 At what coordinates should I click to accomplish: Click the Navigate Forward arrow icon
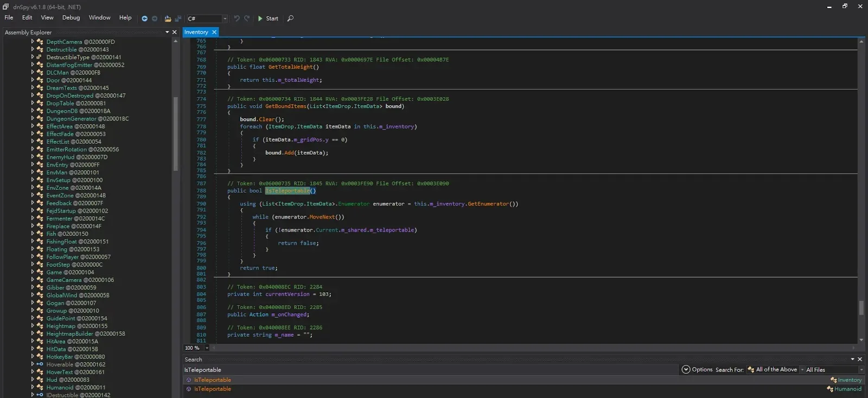155,18
